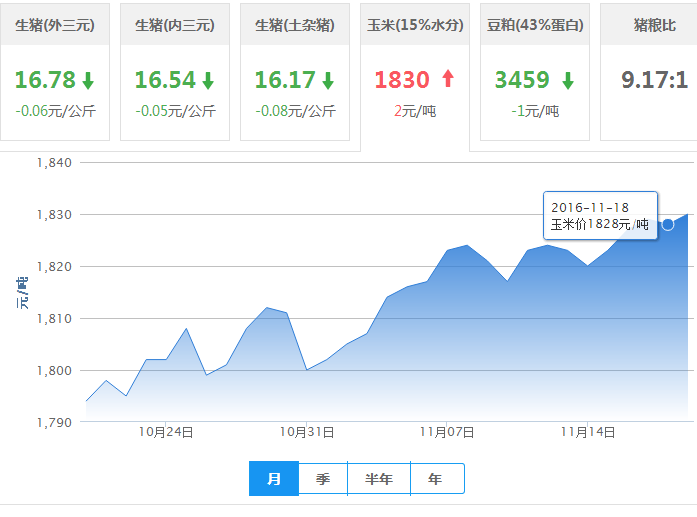Click the green down arrow beside 3459
This screenshot has width=697, height=517.
pyautogui.click(x=568, y=80)
